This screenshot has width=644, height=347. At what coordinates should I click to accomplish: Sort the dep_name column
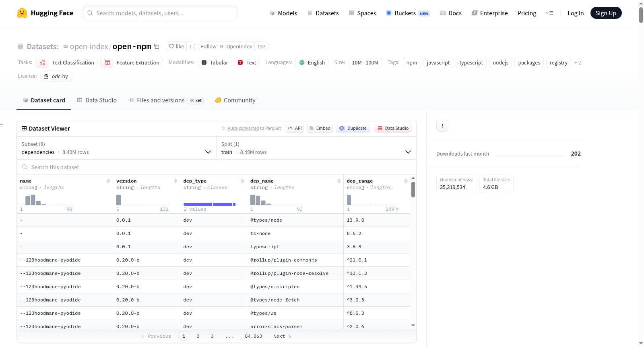[x=339, y=181]
